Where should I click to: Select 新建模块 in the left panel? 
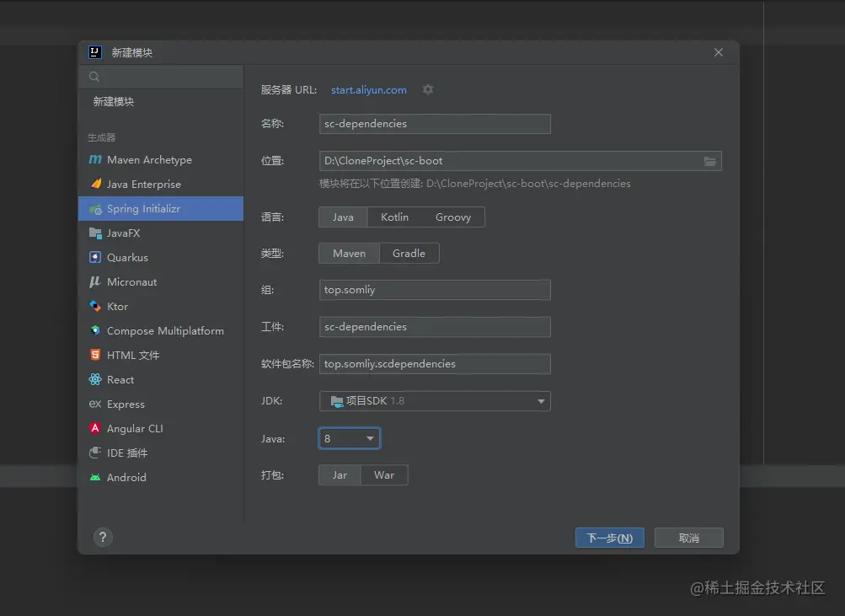click(x=114, y=101)
